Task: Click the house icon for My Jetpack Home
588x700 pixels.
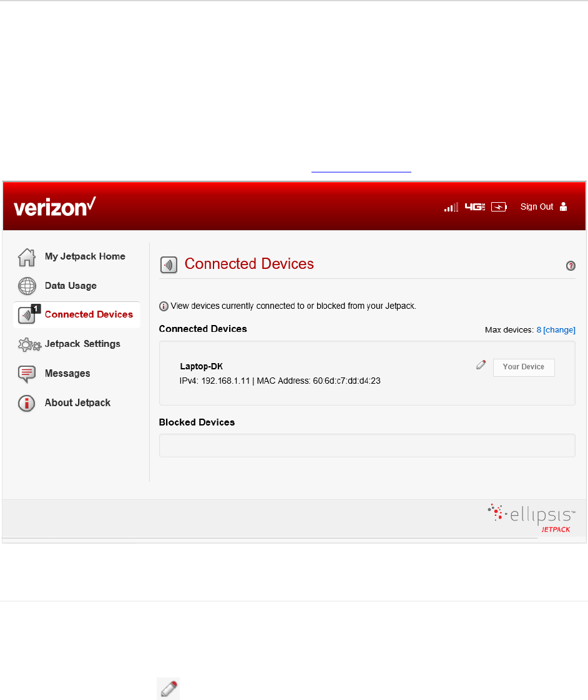Action: [27, 257]
